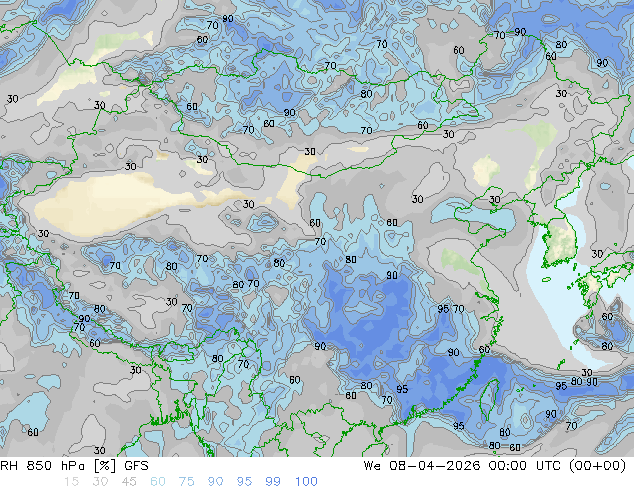
Task: Pick the 60 value in the bottom color legend
Action: (x=158, y=482)
